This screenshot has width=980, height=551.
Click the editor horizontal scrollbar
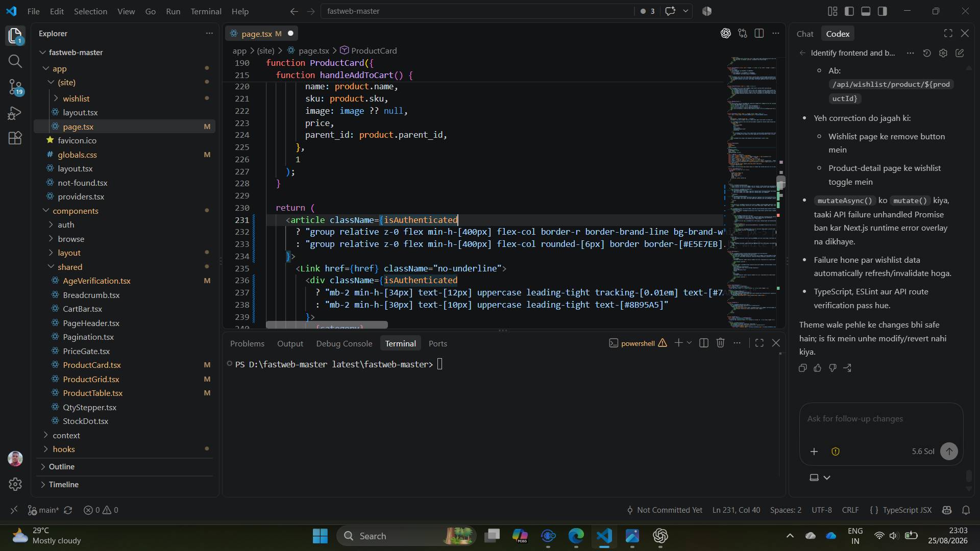[327, 325]
